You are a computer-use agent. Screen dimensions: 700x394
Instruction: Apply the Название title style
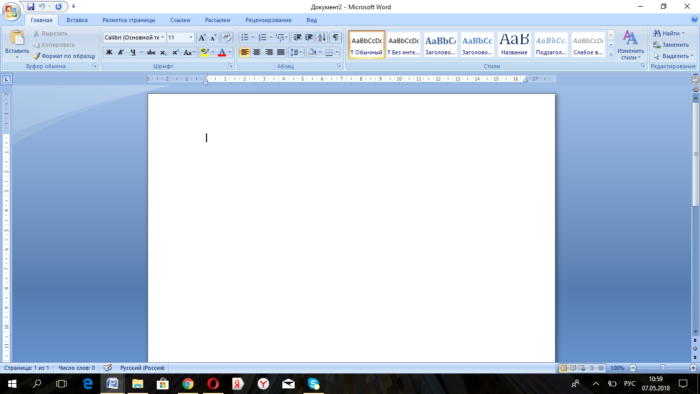point(514,45)
